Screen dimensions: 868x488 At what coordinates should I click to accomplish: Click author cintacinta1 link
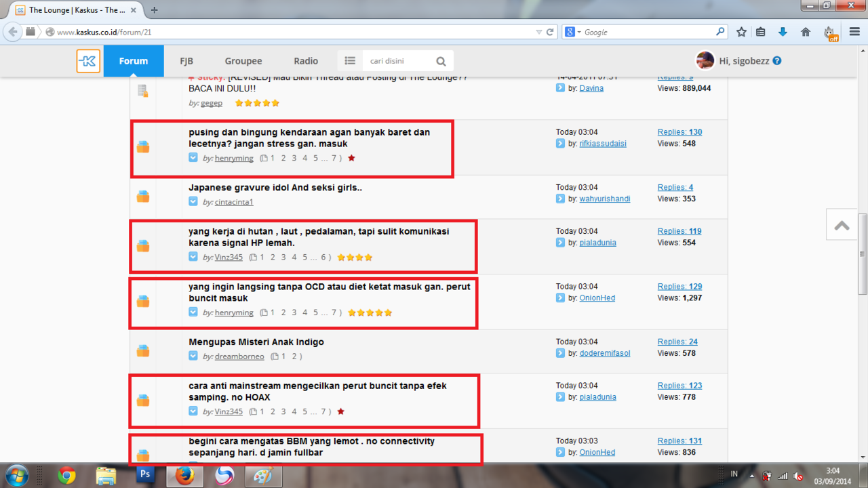pos(234,202)
